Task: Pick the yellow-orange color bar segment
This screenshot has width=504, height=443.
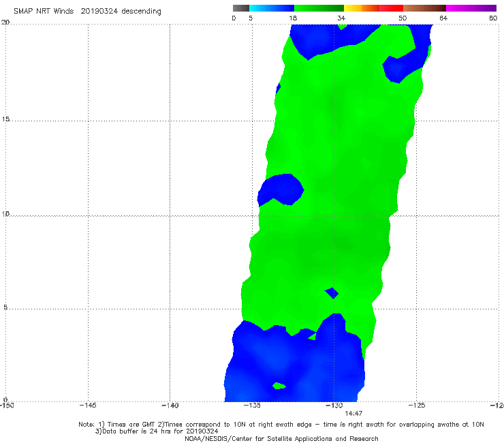Action: coord(362,8)
